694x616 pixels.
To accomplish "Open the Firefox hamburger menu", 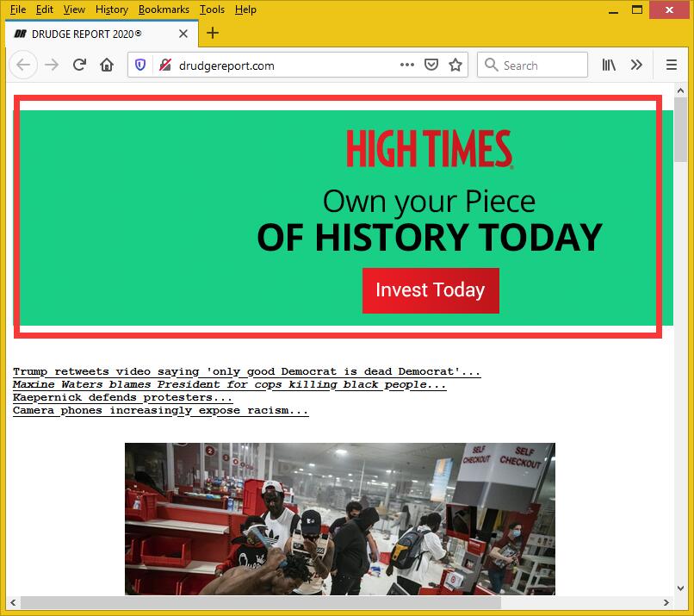I will click(x=672, y=65).
